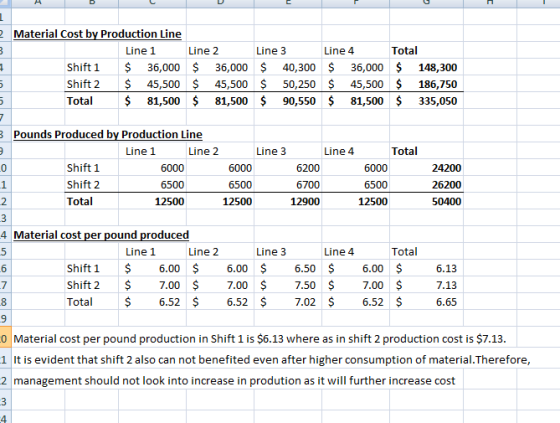This screenshot has width=560, height=423.
Task: Click the $6.13 Shift 1 total cell
Action: click(x=426, y=268)
